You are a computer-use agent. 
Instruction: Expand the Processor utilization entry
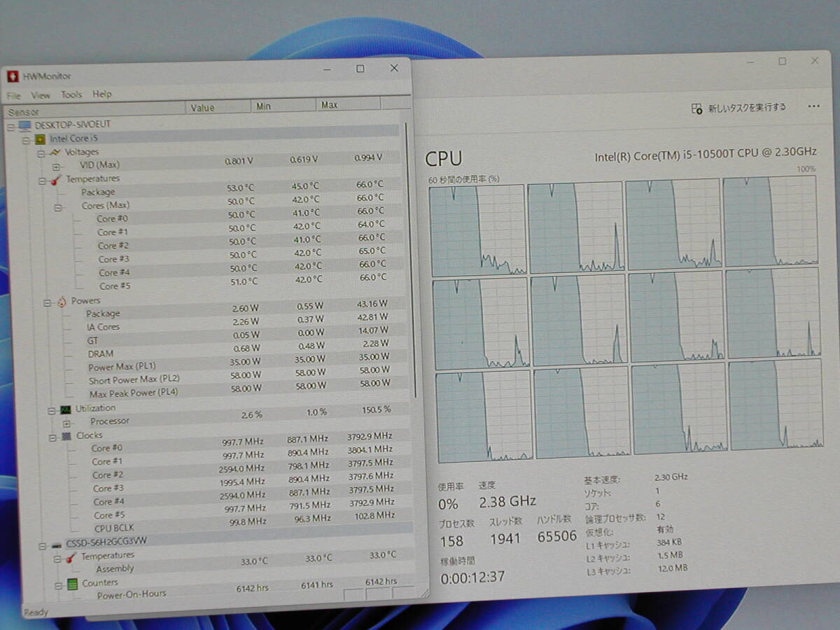click(x=66, y=423)
